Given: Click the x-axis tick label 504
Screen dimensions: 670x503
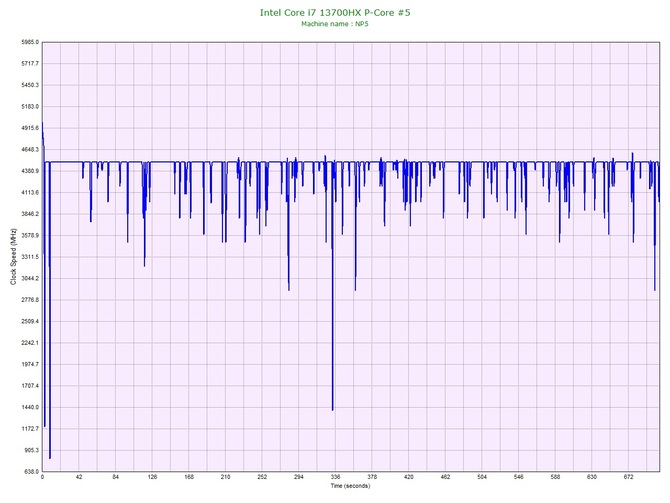Looking at the screenshot, I should coord(482,477).
